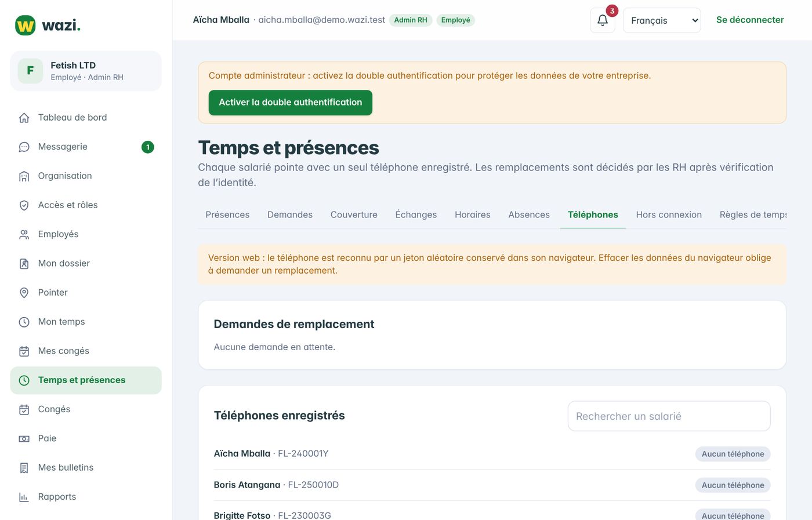Viewport: 812px width, 520px height.
Task: Click the Pointer location pin icon
Action: (x=24, y=293)
